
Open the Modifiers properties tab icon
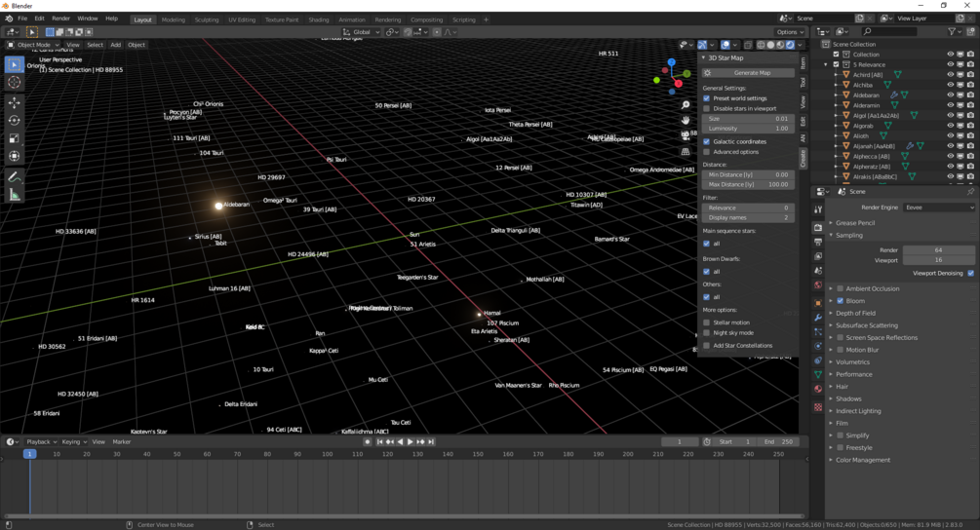tap(818, 318)
